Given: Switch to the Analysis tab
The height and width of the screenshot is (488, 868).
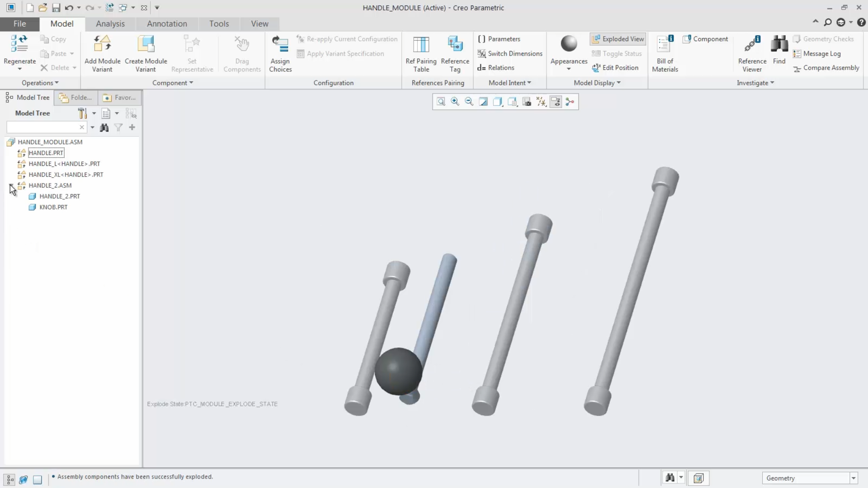Looking at the screenshot, I should 111,23.
